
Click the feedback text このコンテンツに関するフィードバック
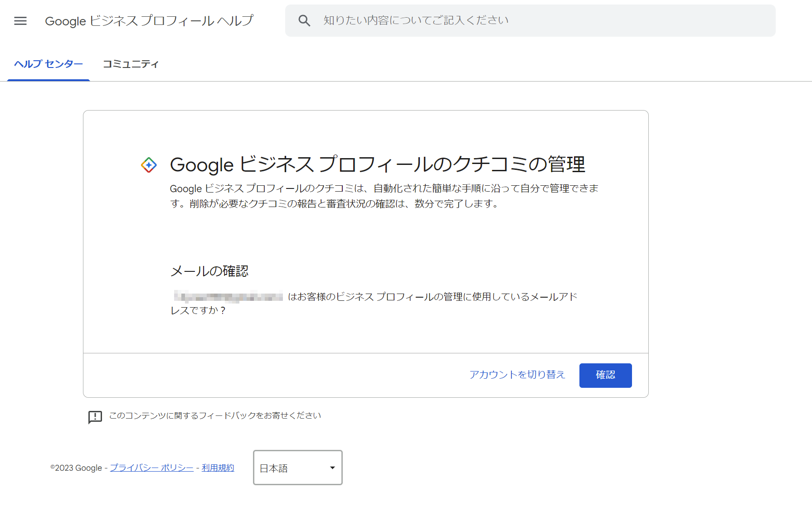click(215, 416)
